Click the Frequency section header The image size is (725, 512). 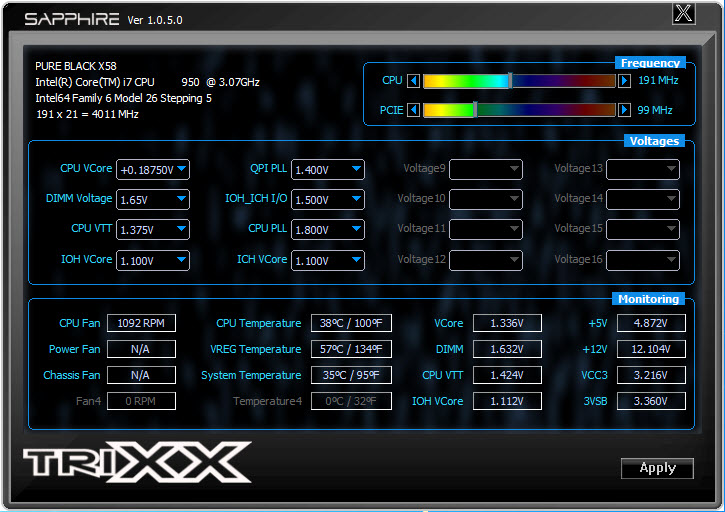pos(650,63)
